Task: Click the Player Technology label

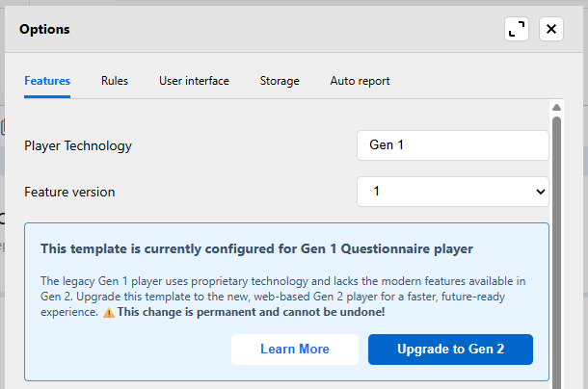Action: click(x=78, y=146)
